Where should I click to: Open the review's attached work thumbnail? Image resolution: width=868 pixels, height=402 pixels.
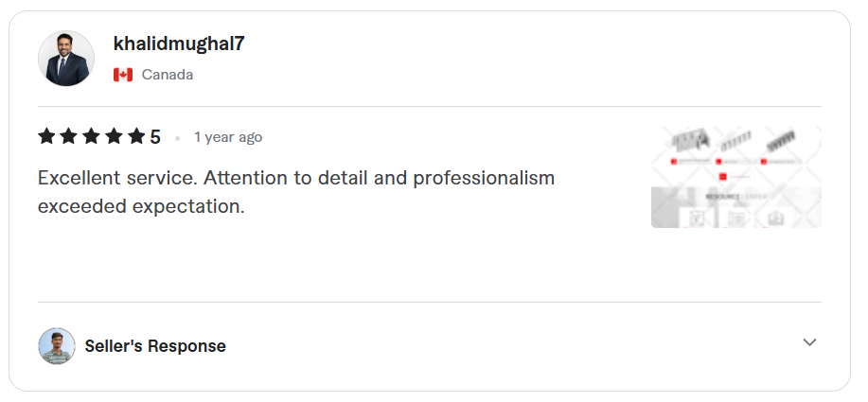point(735,177)
